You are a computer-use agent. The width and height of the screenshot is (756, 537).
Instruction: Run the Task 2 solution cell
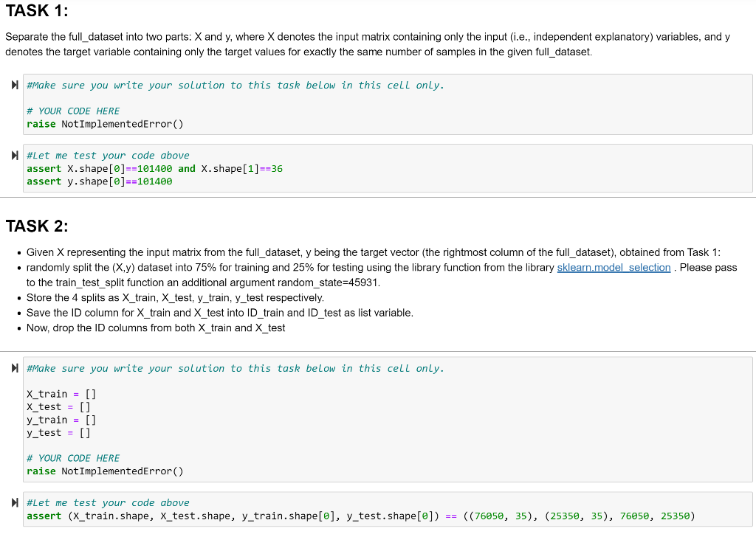[14, 368]
